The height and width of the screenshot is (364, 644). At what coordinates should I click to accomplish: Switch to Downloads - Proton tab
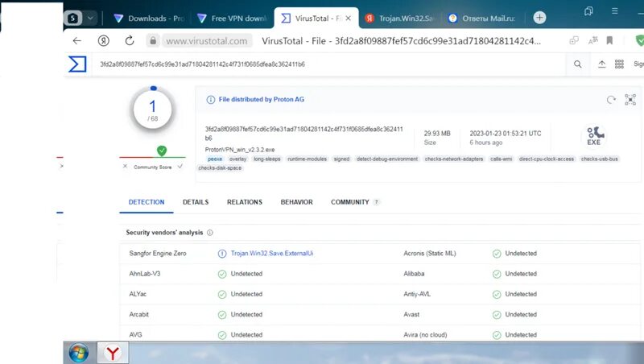click(x=149, y=18)
